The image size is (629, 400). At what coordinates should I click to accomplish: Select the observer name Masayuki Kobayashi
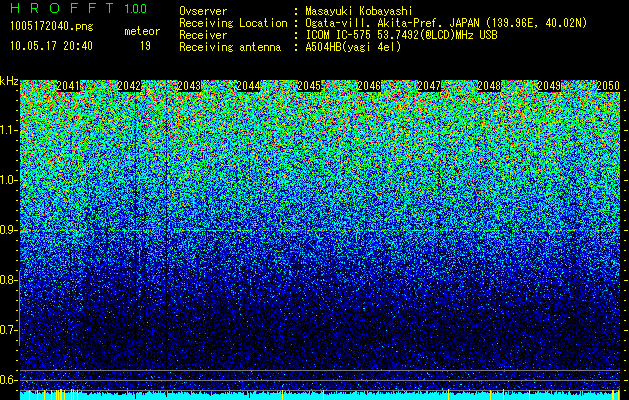(x=359, y=11)
